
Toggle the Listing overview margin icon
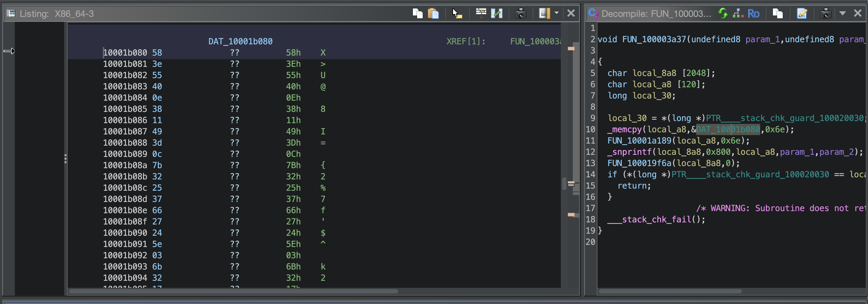point(544,13)
